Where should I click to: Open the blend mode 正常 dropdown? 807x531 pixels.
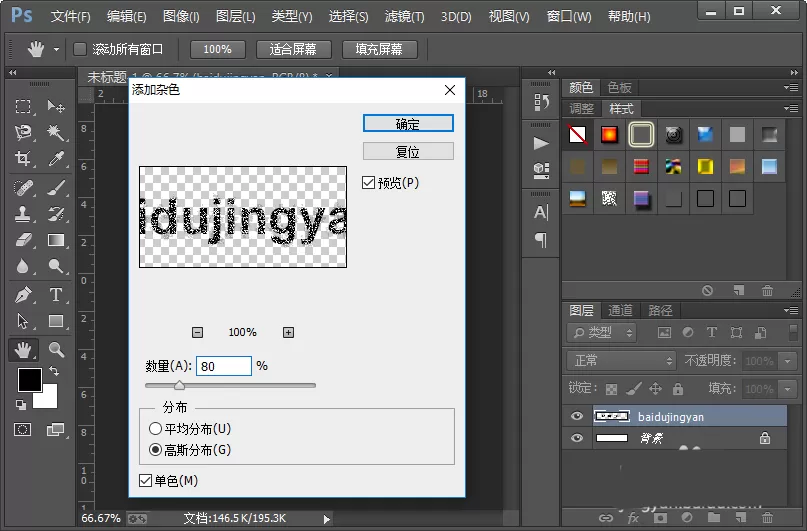621,361
